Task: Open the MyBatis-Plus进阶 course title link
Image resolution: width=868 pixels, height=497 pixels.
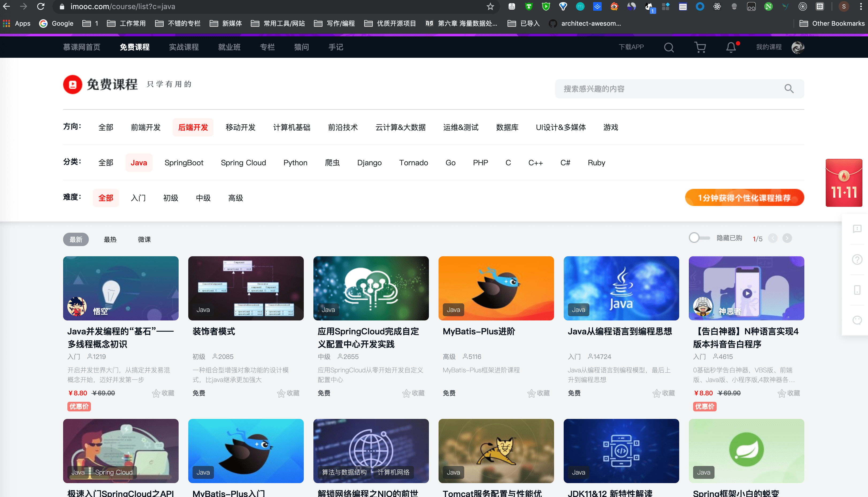Action: click(479, 331)
